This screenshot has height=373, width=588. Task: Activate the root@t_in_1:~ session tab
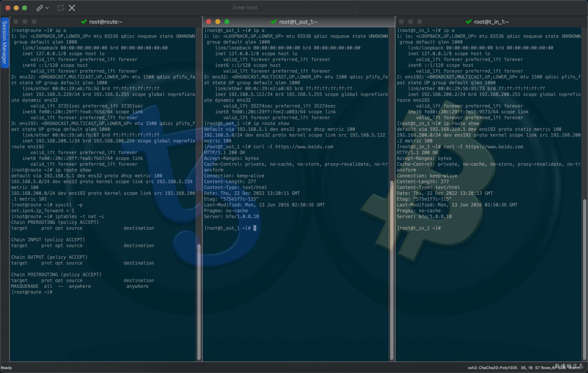(x=491, y=22)
